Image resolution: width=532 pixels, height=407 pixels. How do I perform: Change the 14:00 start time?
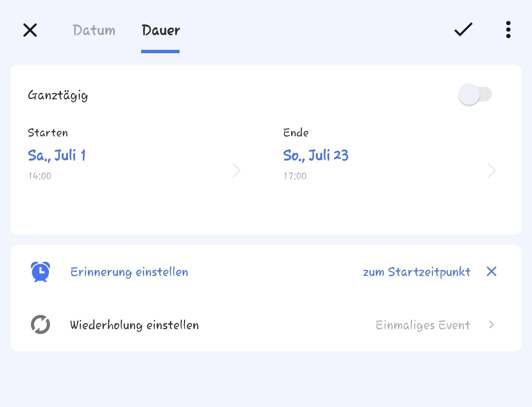[x=40, y=176]
